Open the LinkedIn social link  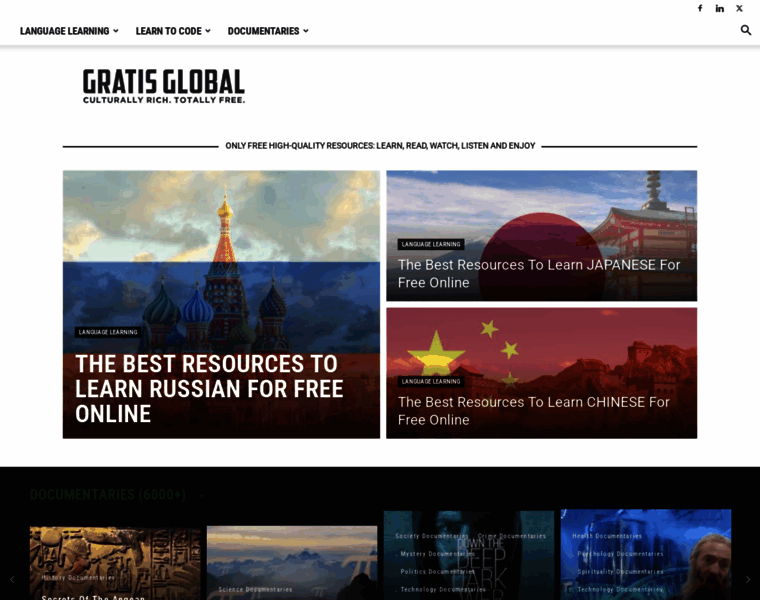click(x=719, y=8)
